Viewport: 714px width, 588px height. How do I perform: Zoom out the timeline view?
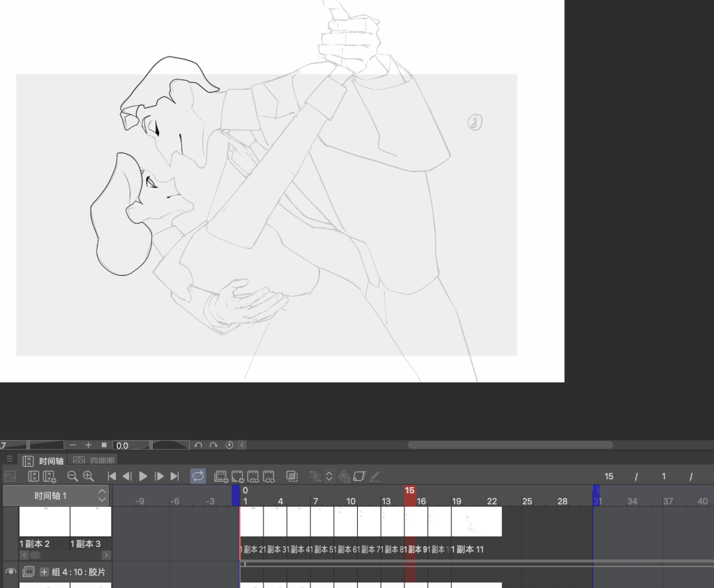pyautogui.click(x=73, y=477)
